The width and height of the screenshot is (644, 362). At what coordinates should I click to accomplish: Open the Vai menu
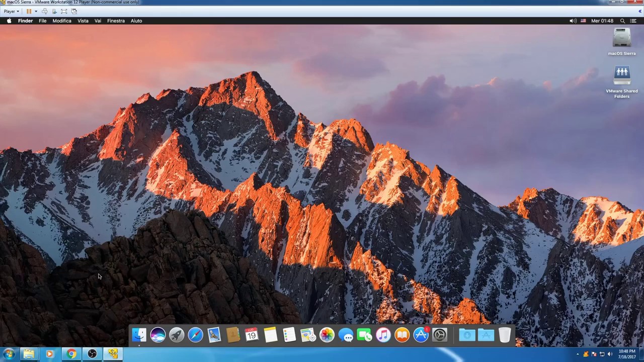pyautogui.click(x=98, y=21)
